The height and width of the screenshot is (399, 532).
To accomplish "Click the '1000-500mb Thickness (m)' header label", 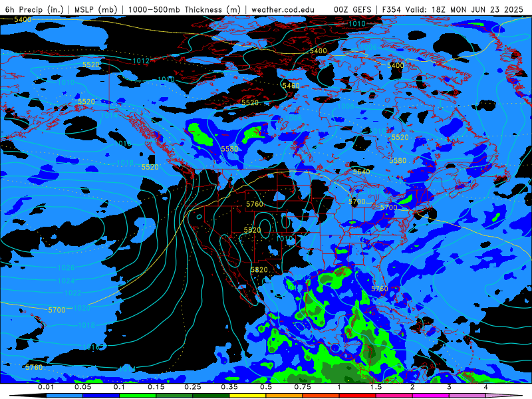I will 184,9.
